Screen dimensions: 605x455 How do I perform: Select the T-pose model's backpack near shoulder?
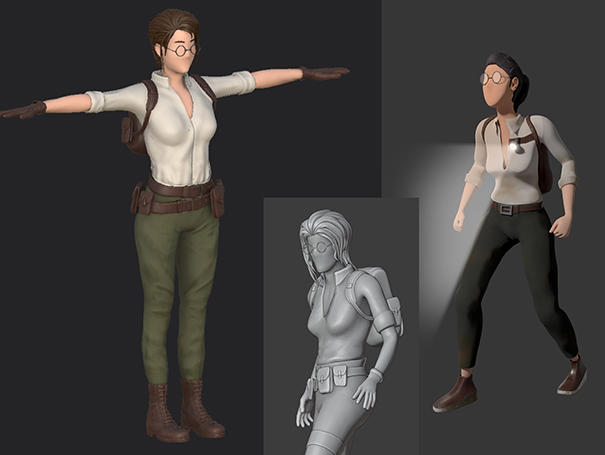(133, 128)
